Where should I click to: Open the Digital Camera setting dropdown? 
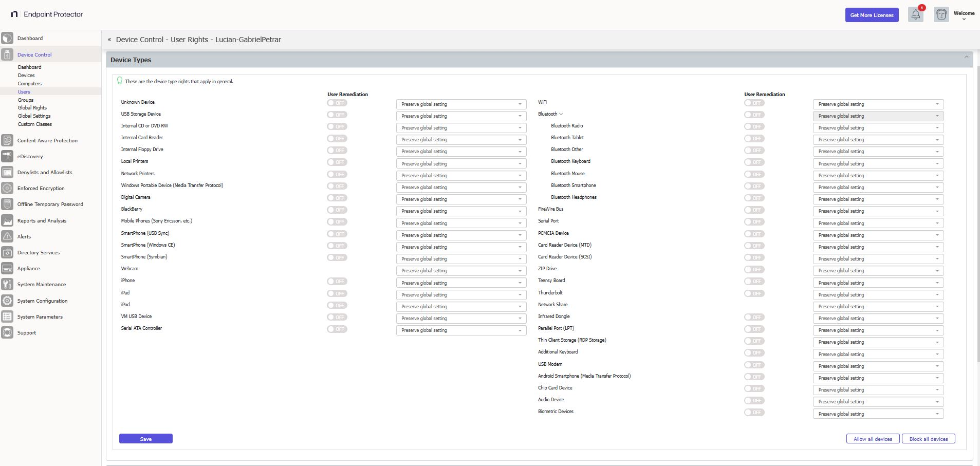tap(460, 199)
